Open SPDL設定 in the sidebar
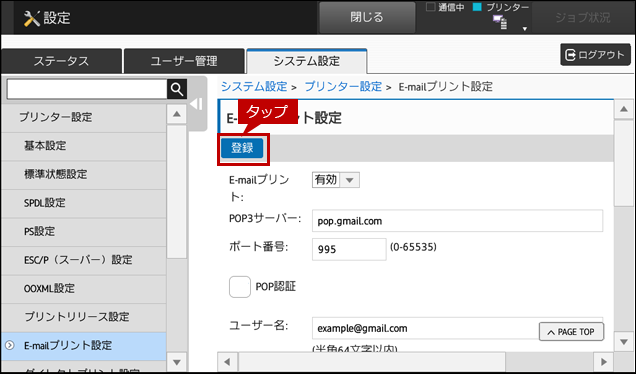This screenshot has width=636, height=374. (x=84, y=203)
